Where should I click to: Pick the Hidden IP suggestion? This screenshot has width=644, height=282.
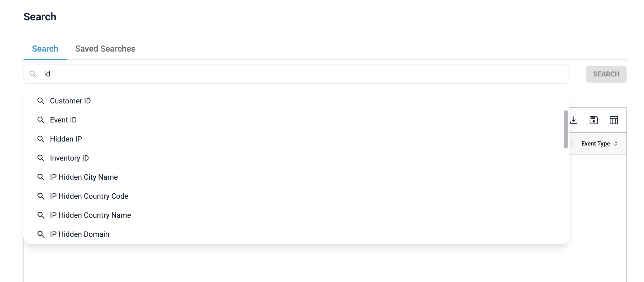click(x=66, y=139)
